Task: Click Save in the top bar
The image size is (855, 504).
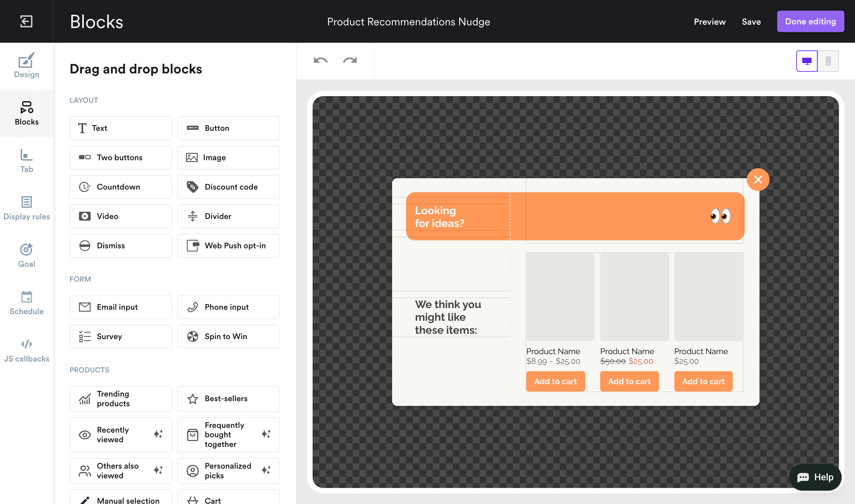Action: (751, 22)
